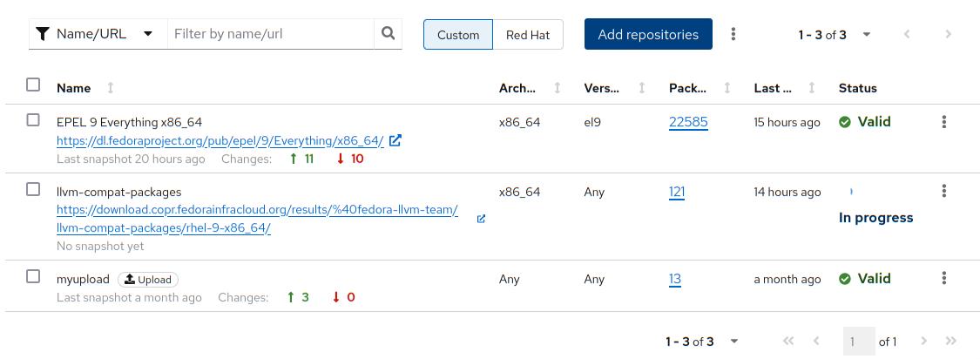The width and height of the screenshot is (980, 359).
Task: Select the EPEL 9 Everything row checkbox
Action: pyautogui.click(x=33, y=120)
